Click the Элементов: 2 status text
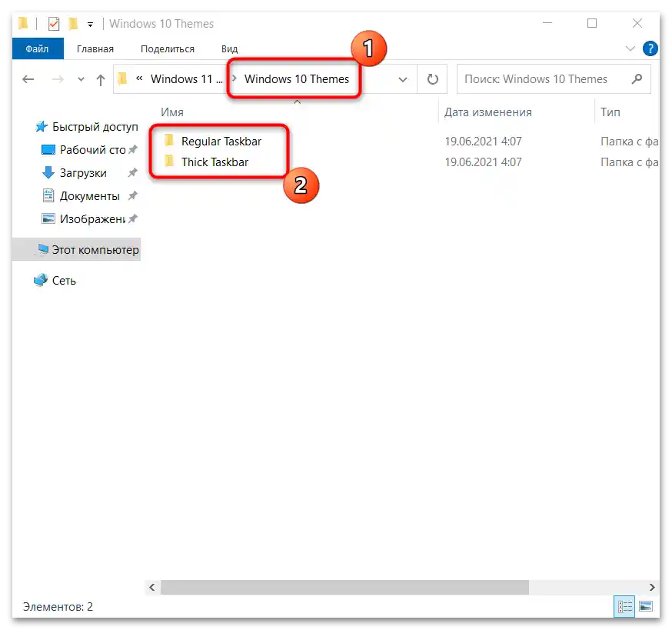Image resolution: width=672 pixels, height=630 pixels. [x=58, y=607]
